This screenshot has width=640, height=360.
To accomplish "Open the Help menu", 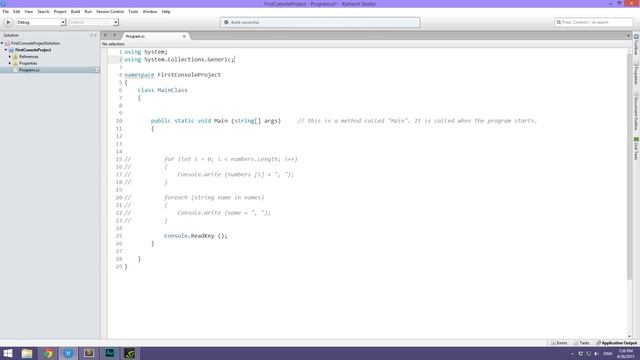I will (x=166, y=12).
